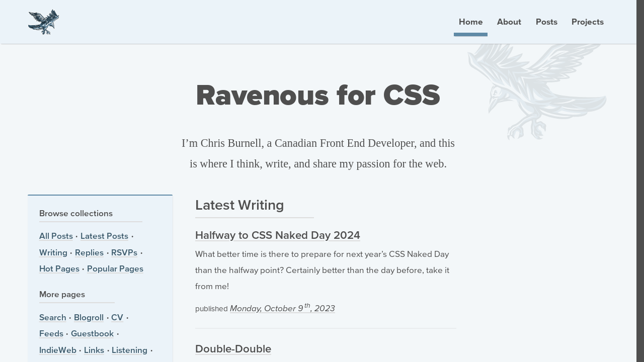Browse the Latest Posts collection

(104, 236)
